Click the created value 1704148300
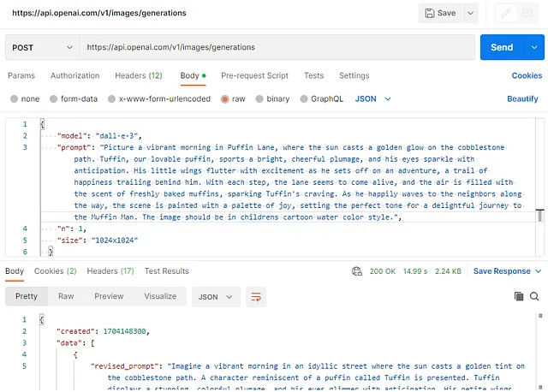 coord(124,331)
